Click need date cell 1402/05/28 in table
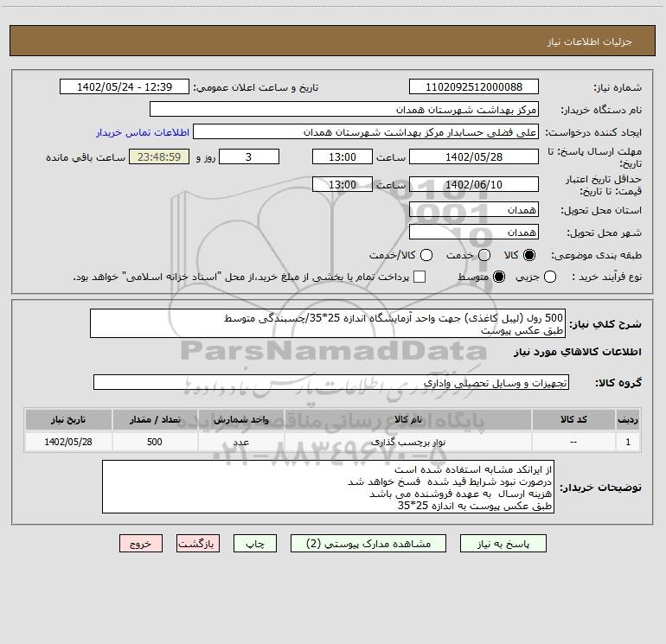Screen dimensions: 666x644 (68, 442)
